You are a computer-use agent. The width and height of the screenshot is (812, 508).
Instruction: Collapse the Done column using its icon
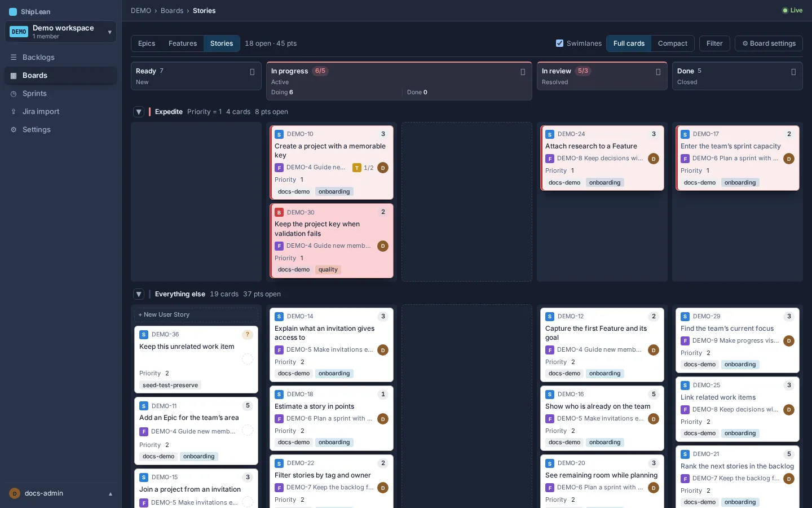[x=793, y=72]
